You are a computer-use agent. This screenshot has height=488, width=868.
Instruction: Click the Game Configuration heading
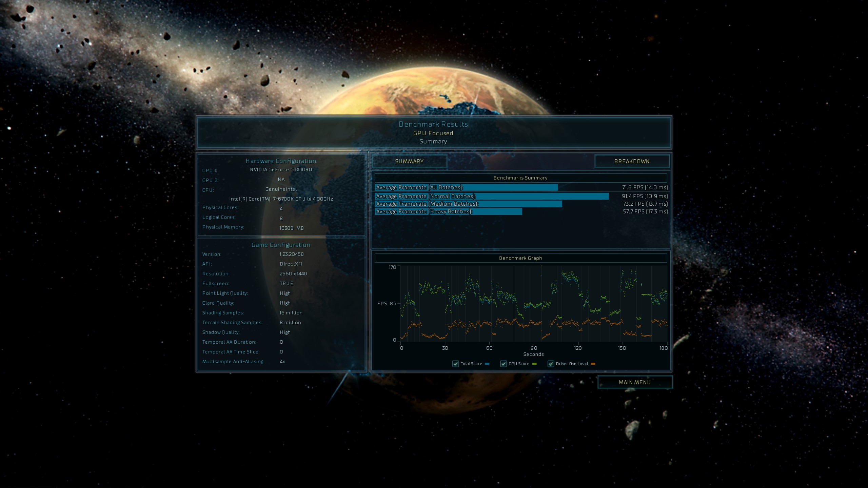pos(281,245)
